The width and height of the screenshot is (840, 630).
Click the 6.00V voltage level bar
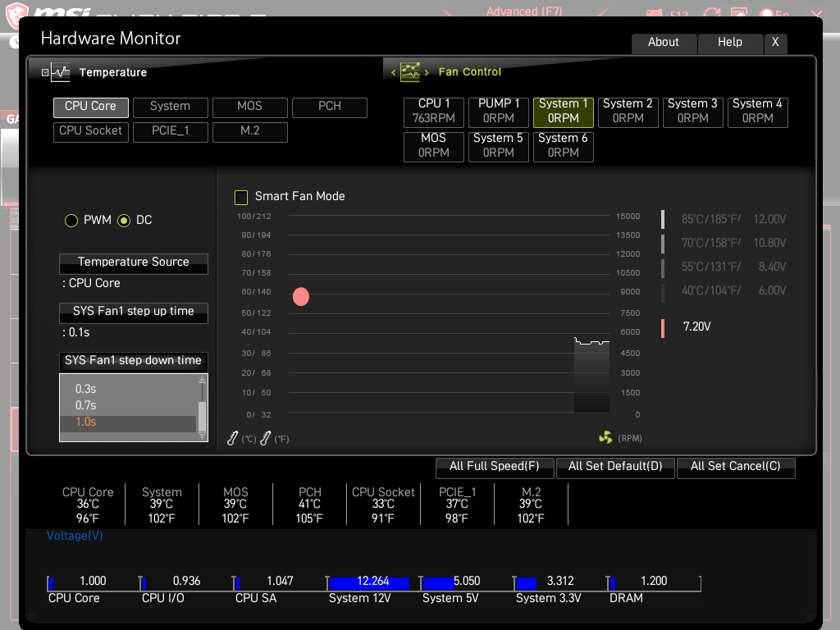click(x=663, y=293)
